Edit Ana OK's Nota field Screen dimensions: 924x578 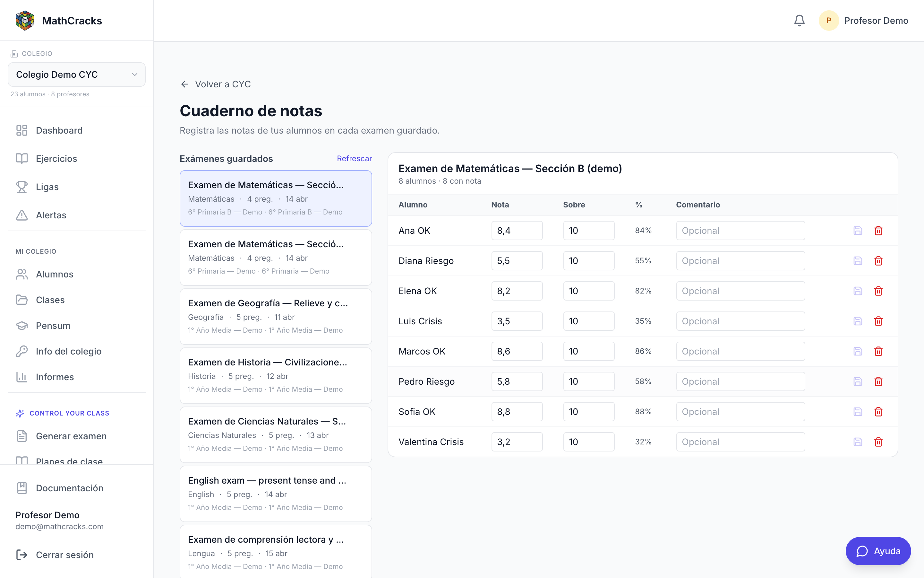[517, 231]
